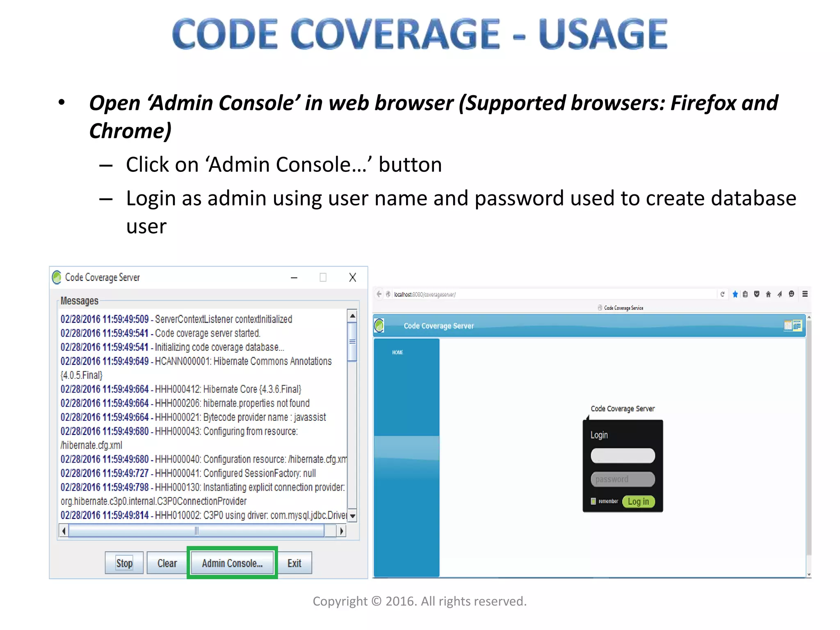The height and width of the screenshot is (630, 840).
Task: Click the browser page scroll down arrow
Action: (809, 575)
